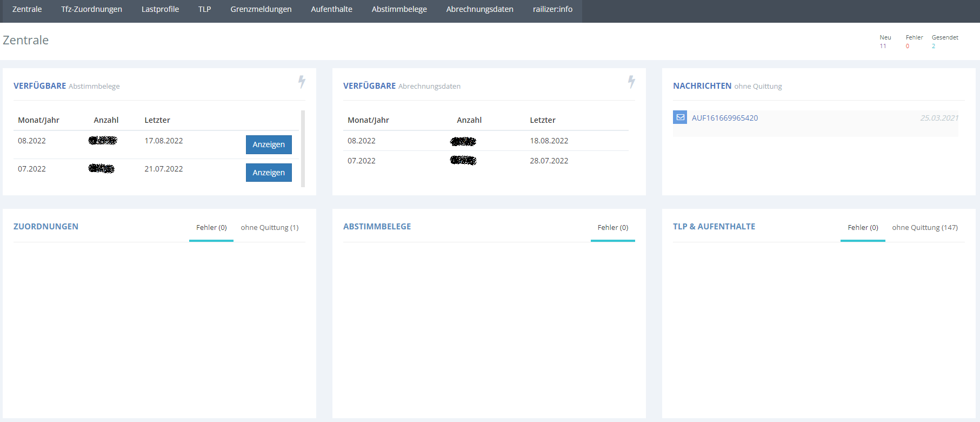The image size is (980, 422).
Task: Click lightning icon in Abstimmbelege panel
Action: coord(302,82)
